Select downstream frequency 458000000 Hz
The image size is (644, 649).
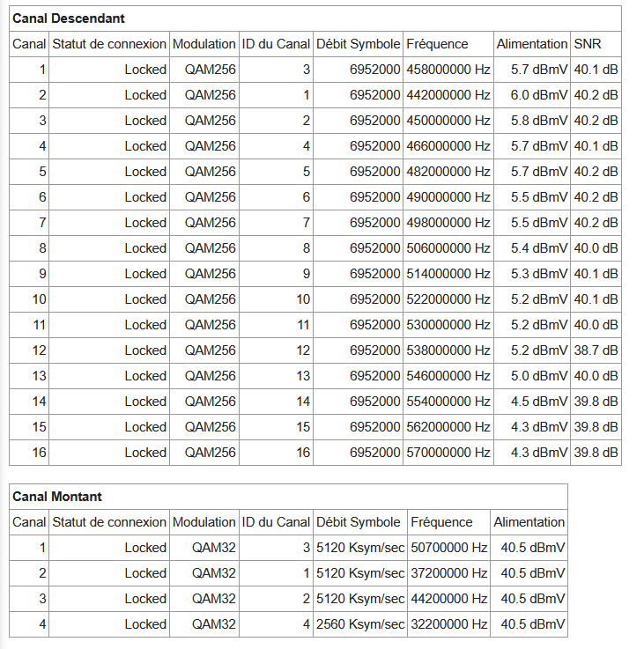pos(448,70)
